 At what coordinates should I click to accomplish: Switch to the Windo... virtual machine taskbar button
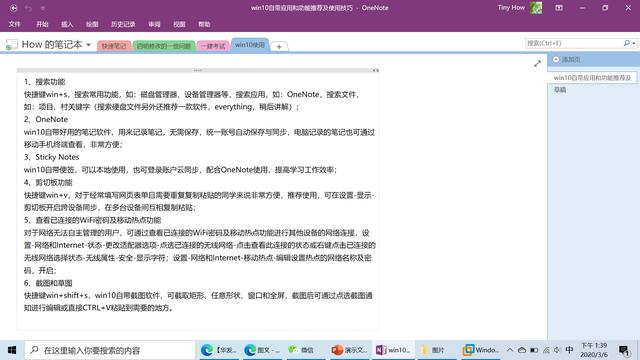[x=480, y=350]
